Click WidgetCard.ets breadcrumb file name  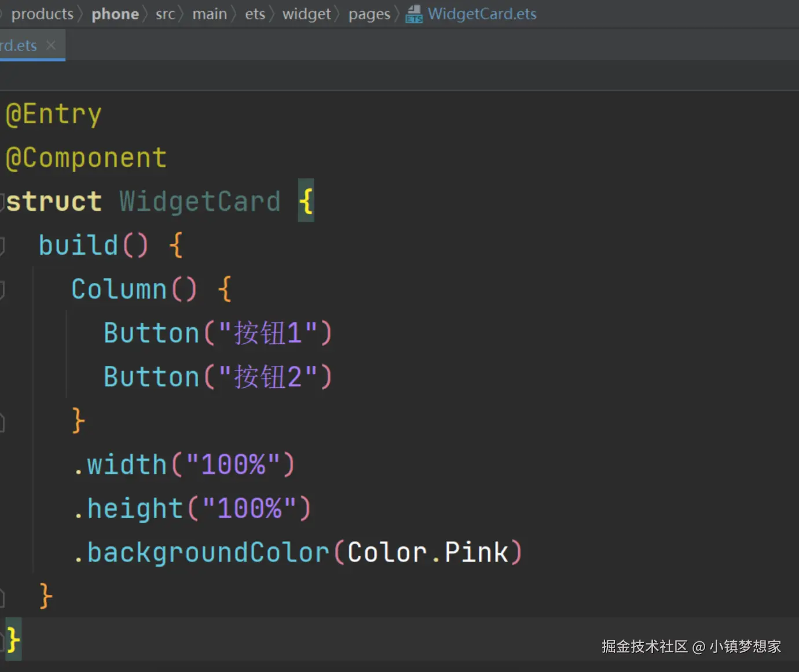[482, 14]
